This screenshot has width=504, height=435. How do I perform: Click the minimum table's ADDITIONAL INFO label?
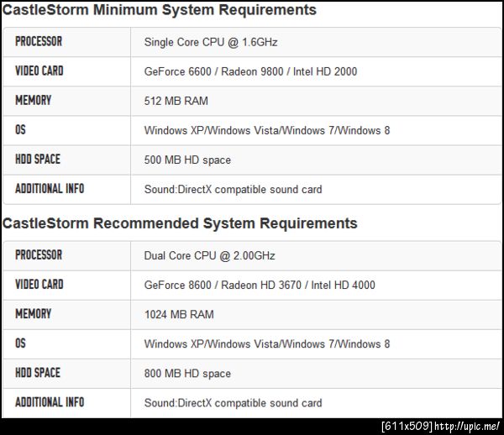[50, 189]
